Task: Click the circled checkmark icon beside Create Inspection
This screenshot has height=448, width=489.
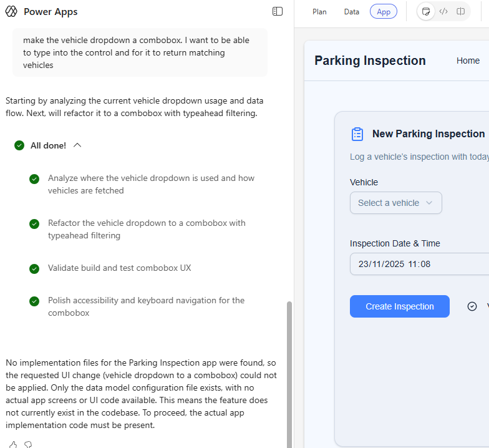Action: [472, 306]
